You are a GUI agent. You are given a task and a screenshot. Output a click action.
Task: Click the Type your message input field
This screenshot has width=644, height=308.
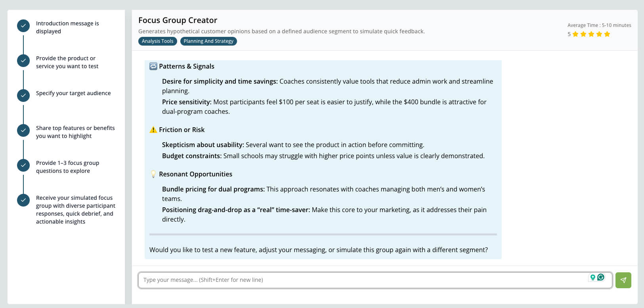tap(357, 280)
